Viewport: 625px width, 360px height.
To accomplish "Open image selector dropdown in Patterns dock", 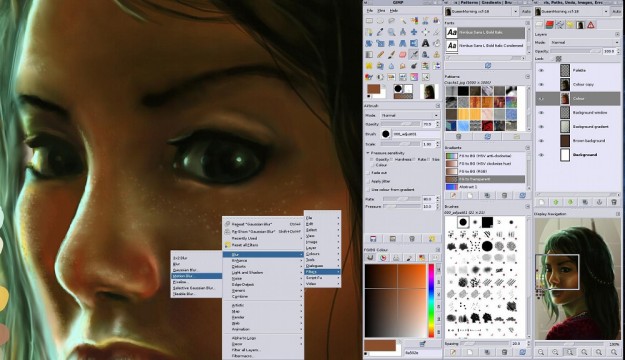I will click(x=481, y=12).
